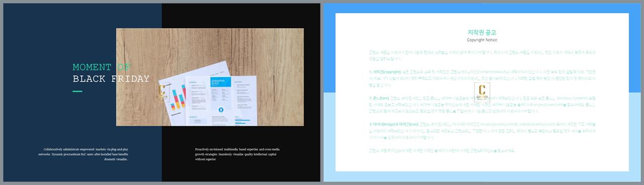Screen dimensions: 644x185
Task: Click the "1. 저작권(copyright)" paragraph
Action: pos(482,79)
